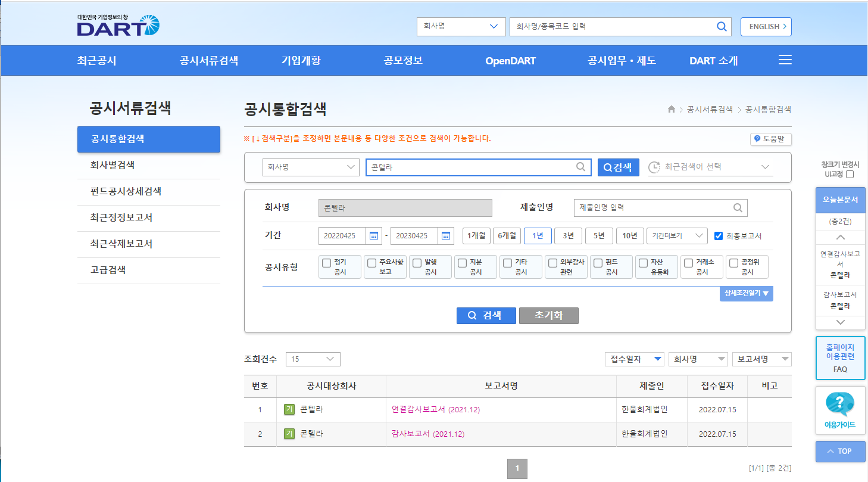Open the start date calendar icon

click(374, 236)
